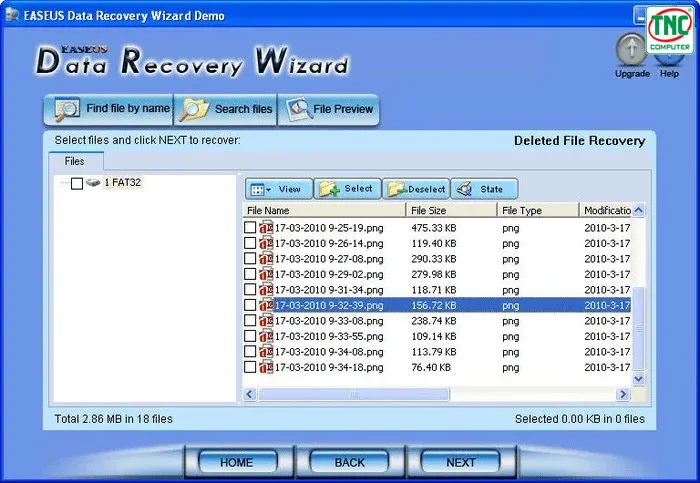Click the State toolbar button
700x483 pixels.
[485, 189]
